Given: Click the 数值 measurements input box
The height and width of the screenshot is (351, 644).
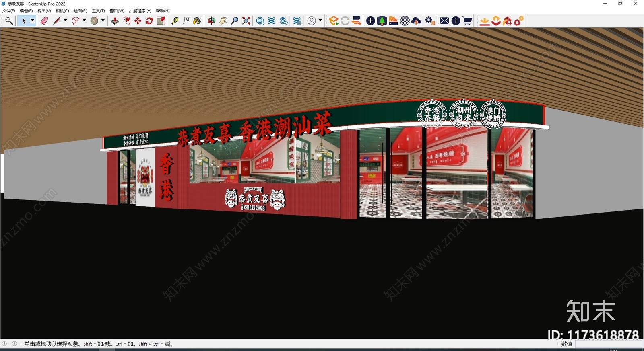Looking at the screenshot, I should click(x=608, y=344).
